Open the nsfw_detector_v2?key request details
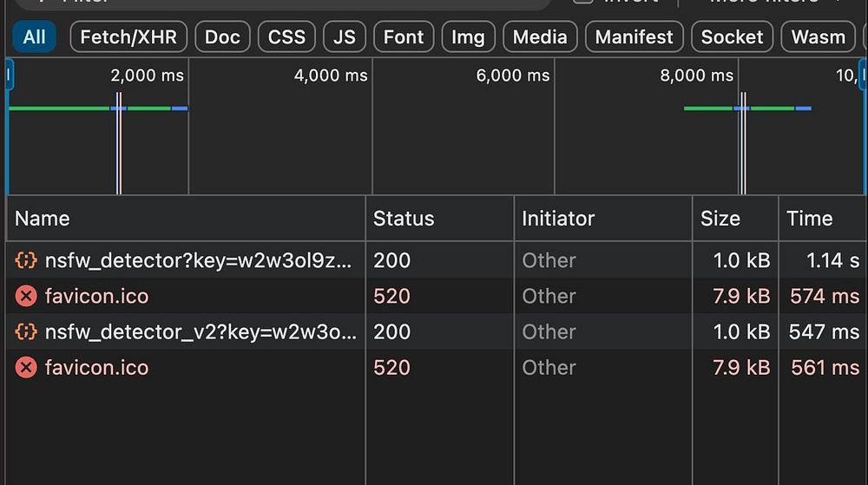Image resolution: width=868 pixels, height=485 pixels. point(200,332)
